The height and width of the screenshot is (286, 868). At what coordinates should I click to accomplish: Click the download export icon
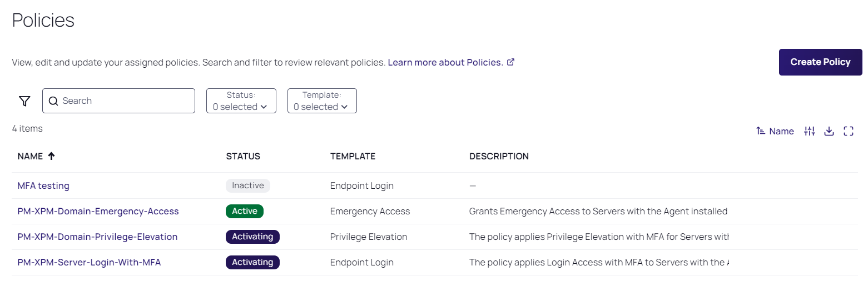click(829, 131)
